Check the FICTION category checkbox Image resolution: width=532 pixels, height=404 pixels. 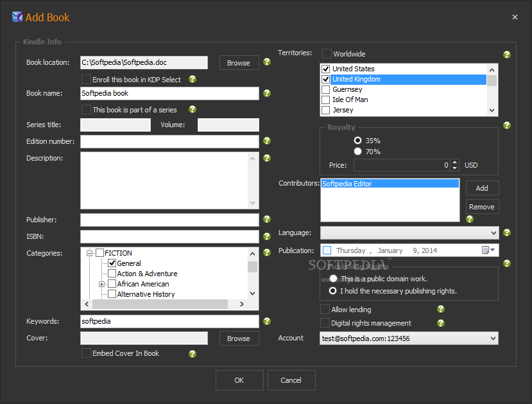(x=99, y=253)
